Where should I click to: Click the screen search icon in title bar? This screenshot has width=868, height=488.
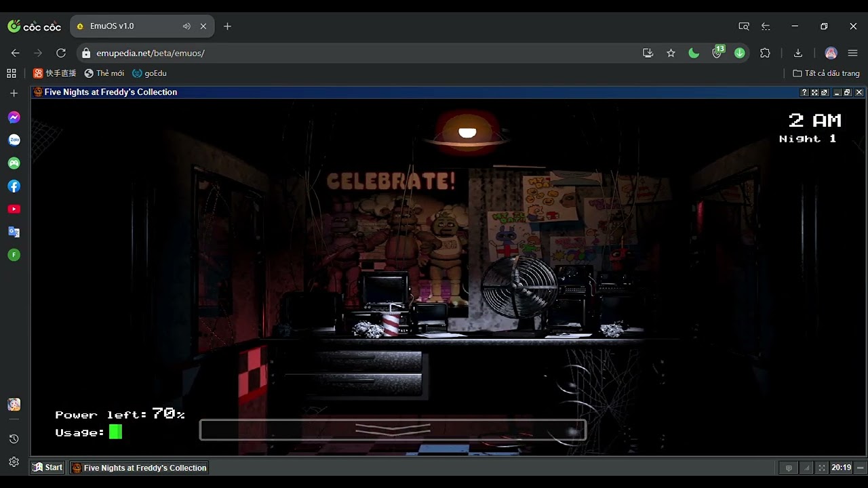pyautogui.click(x=744, y=26)
